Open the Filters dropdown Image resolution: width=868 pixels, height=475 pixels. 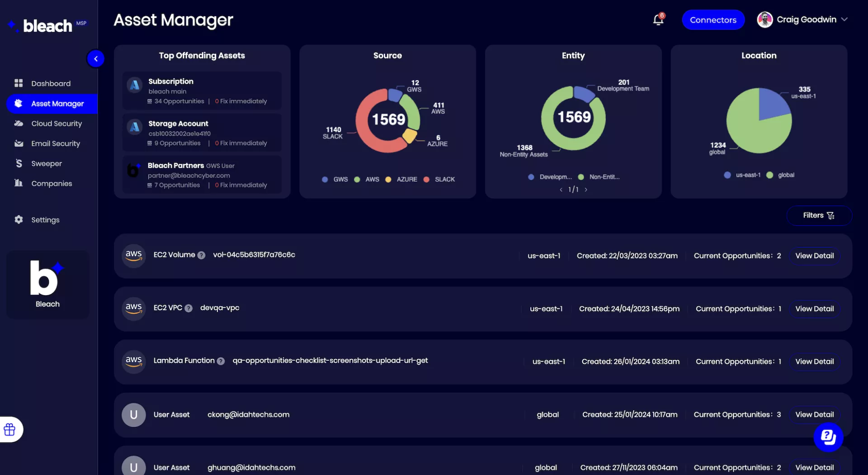(819, 216)
